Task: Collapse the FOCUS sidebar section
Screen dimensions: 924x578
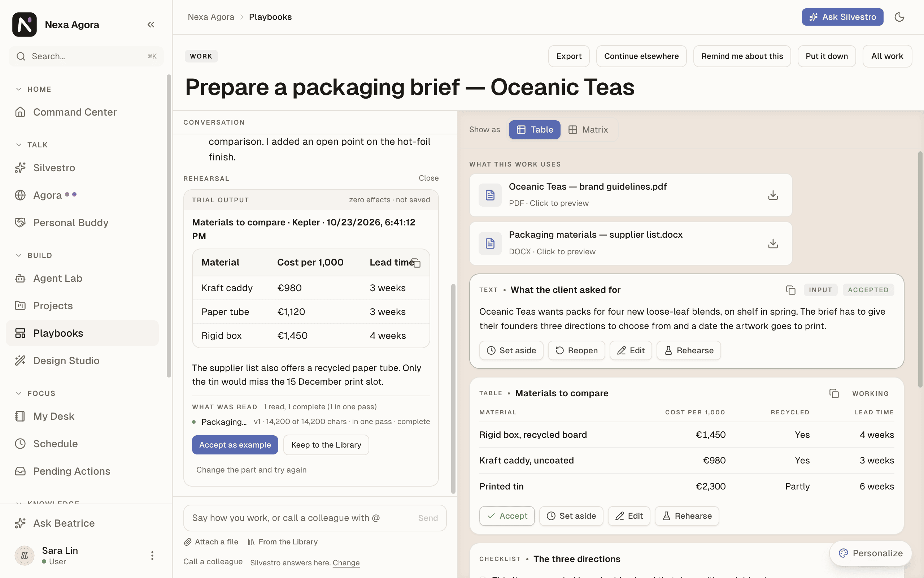Action: (35, 393)
